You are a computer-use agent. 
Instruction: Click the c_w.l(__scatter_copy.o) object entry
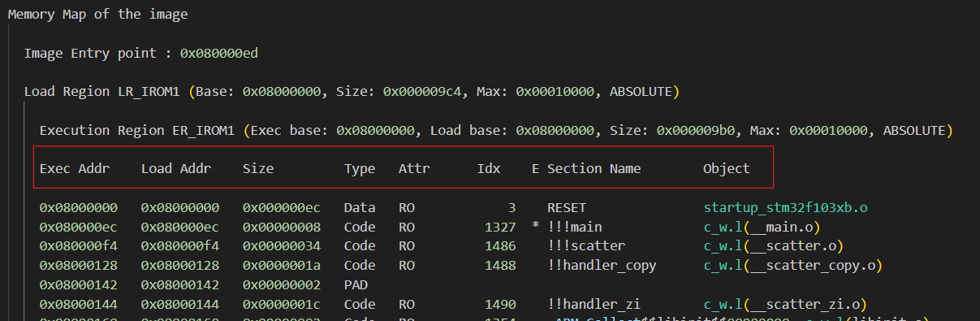pyautogui.click(x=792, y=266)
